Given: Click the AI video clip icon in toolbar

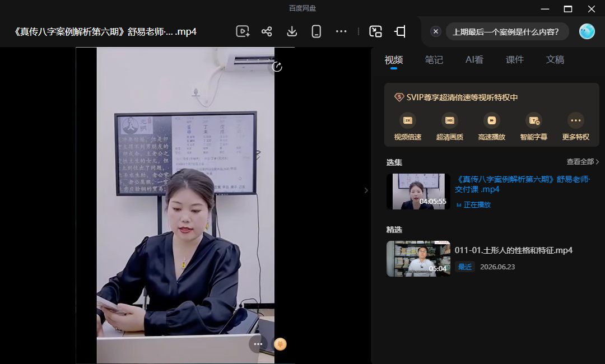Looking at the screenshot, I should pos(243,31).
